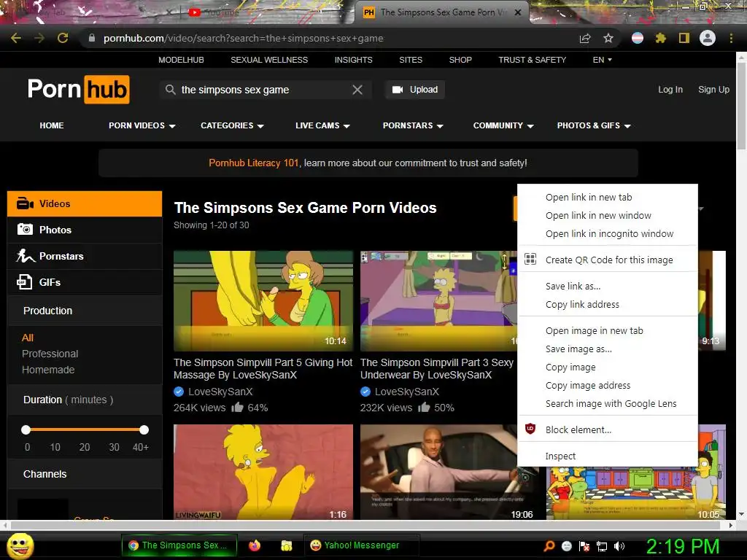
Task: Expand the PORNSTARS nav dropdown
Action: (413, 125)
